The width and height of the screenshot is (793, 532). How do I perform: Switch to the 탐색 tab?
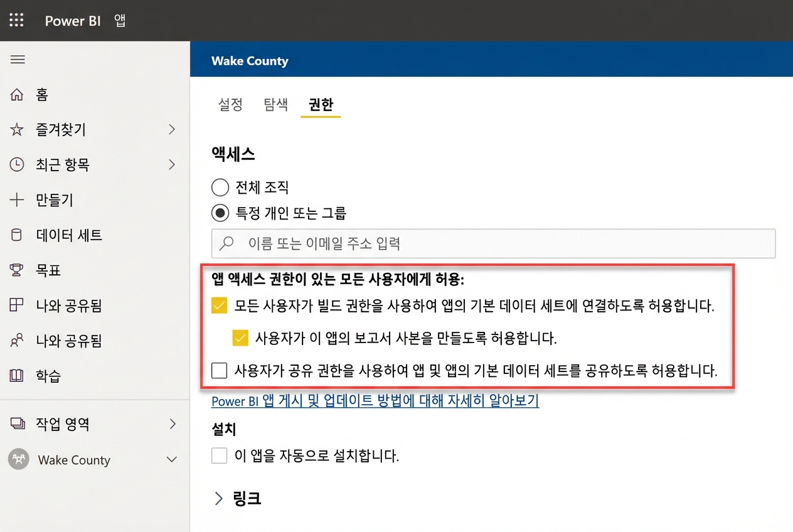pos(275,105)
